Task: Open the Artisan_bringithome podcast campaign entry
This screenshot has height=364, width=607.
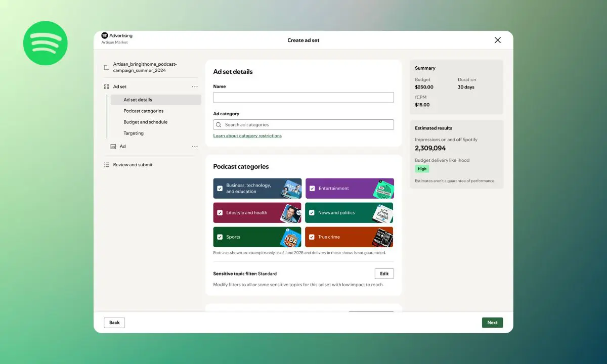Action: pyautogui.click(x=145, y=67)
